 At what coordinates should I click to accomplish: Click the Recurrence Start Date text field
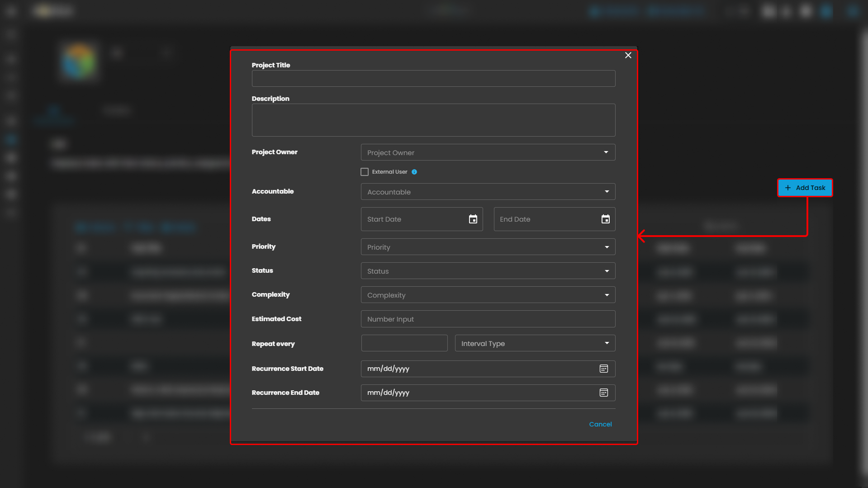475,369
